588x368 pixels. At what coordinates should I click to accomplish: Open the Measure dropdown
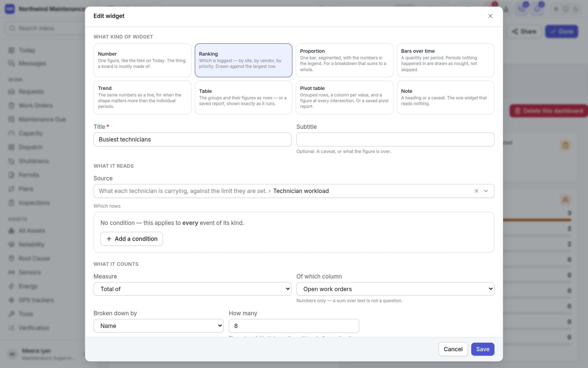(x=193, y=289)
